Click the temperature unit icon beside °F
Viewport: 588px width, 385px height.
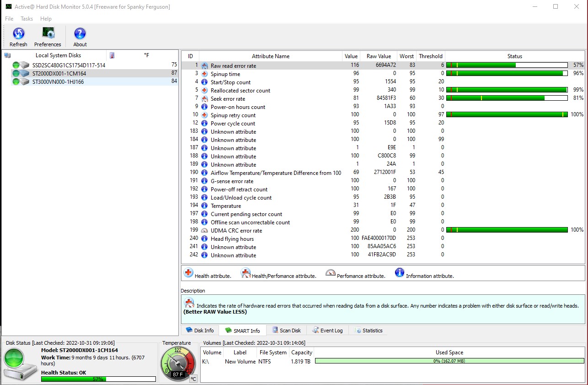pyautogui.click(x=112, y=55)
